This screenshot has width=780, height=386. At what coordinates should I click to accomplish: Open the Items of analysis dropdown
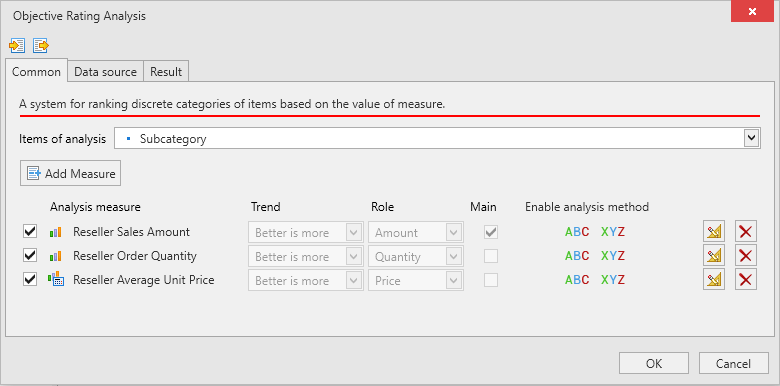point(751,138)
